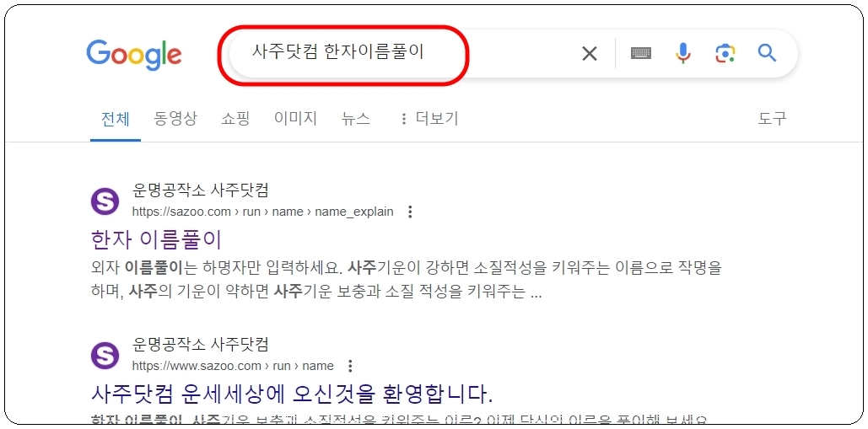Screen dimensions: 868x429
Task: Click snippet text starting 외자 이름풀이는
Action: pyautogui.click(x=407, y=281)
